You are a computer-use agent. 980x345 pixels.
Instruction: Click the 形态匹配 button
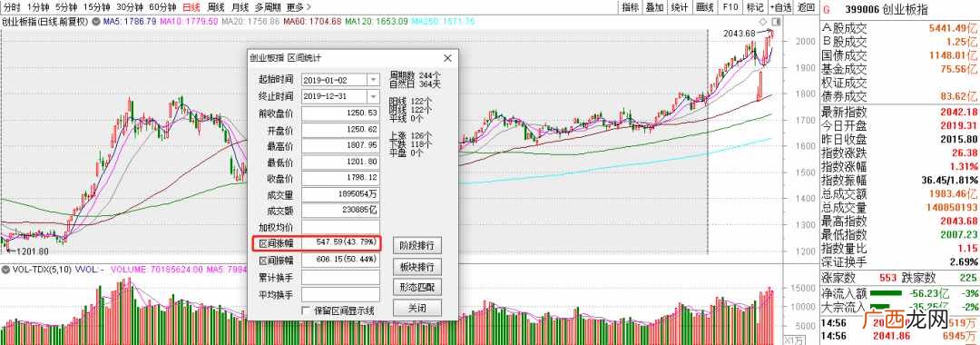[x=416, y=288]
